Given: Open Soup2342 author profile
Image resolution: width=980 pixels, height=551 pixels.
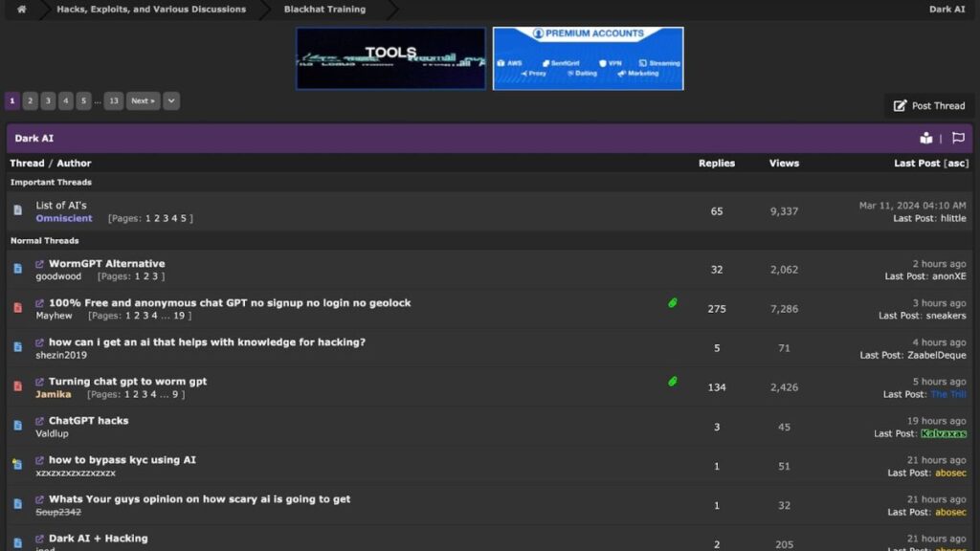Looking at the screenshot, I should pyautogui.click(x=58, y=512).
